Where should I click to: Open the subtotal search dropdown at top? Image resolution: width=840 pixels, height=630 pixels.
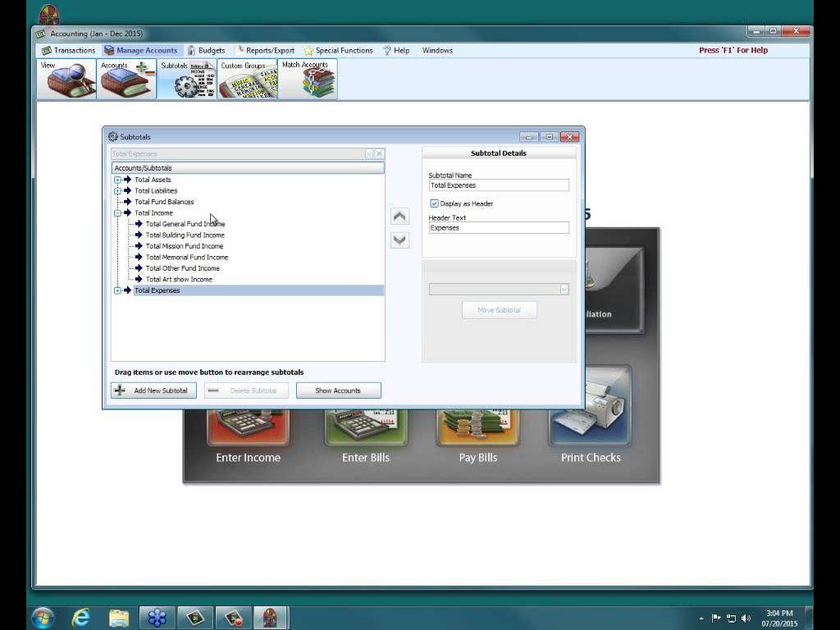point(369,153)
